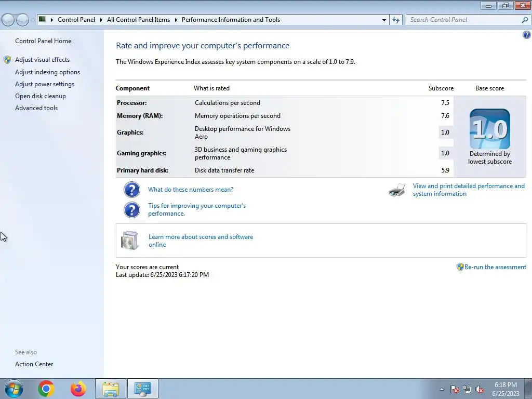The image size is (532, 399).
Task: Click the search magnifier icon
Action: (x=525, y=20)
